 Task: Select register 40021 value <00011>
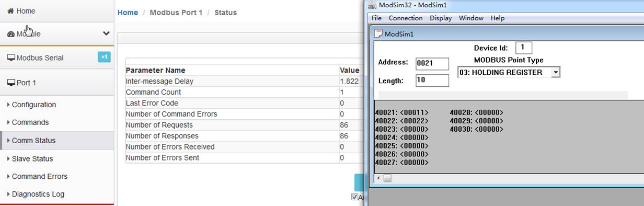pos(414,112)
